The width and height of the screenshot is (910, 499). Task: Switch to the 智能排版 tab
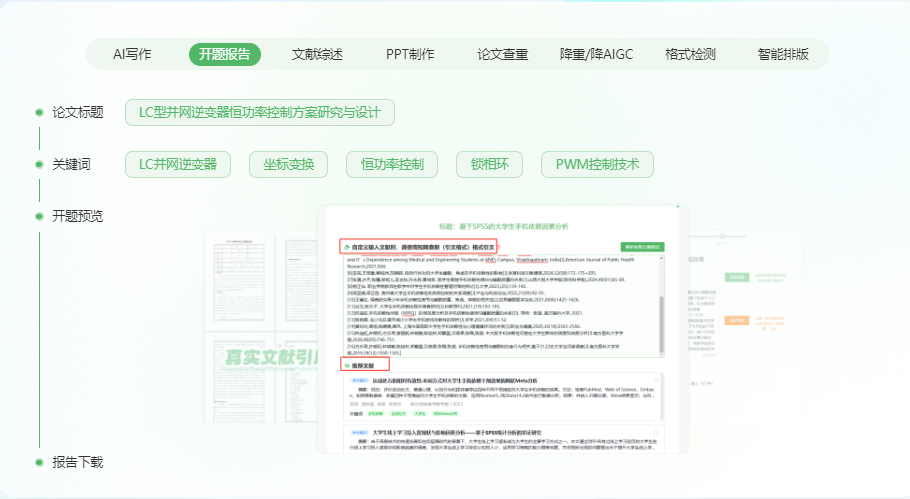point(783,54)
